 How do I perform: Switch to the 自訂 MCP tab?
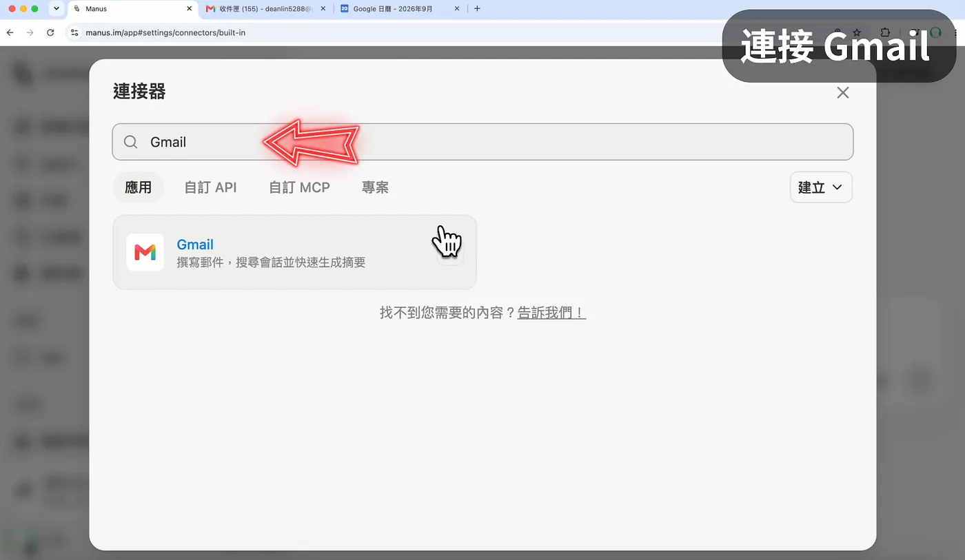[299, 187]
